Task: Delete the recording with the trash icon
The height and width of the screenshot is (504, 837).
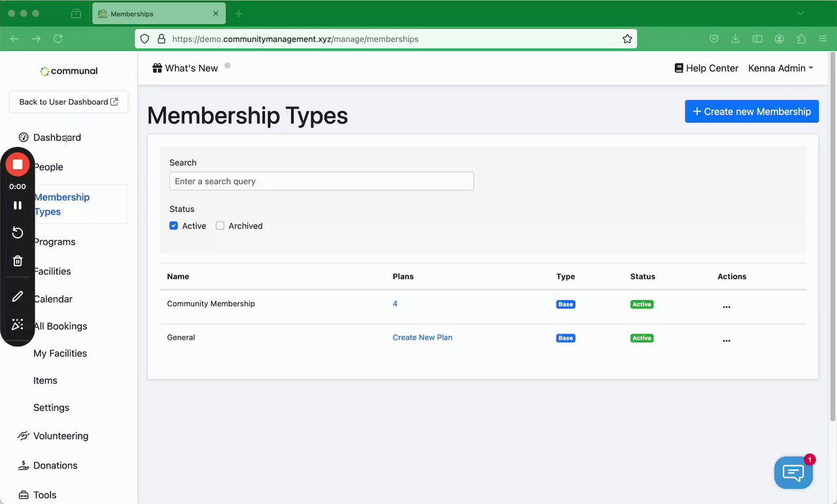Action: click(x=18, y=261)
